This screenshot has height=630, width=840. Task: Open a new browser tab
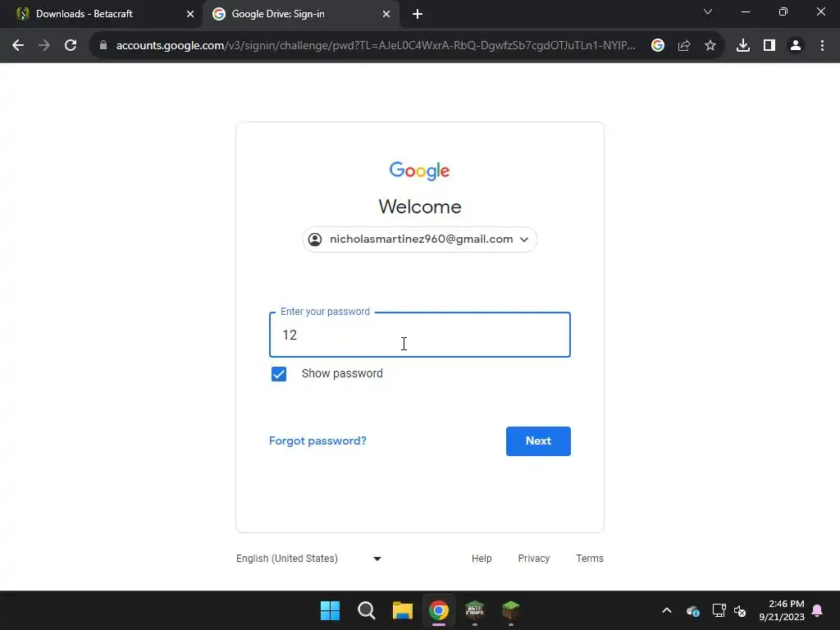pyautogui.click(x=418, y=15)
